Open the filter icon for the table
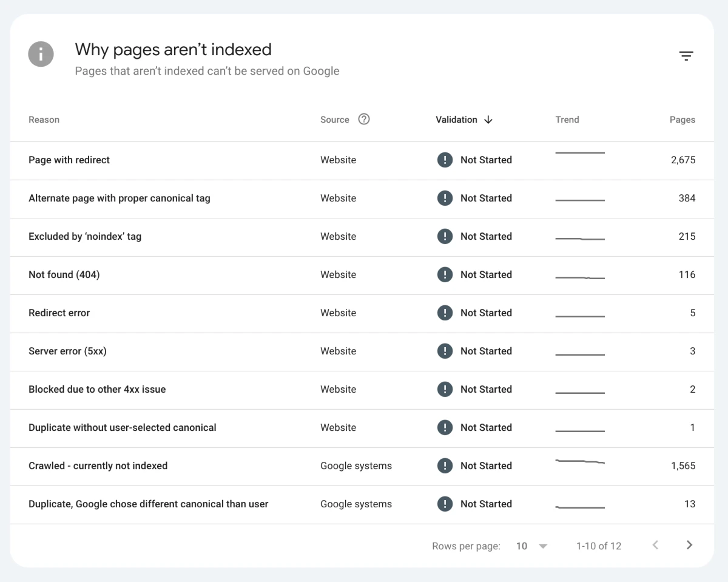Viewport: 728px width, 582px height. pyautogui.click(x=686, y=56)
